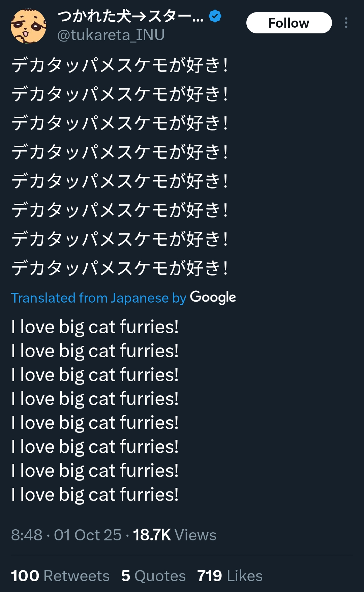This screenshot has width=364, height=592.
Task: Tap the first translated English line
Action: [x=95, y=327]
